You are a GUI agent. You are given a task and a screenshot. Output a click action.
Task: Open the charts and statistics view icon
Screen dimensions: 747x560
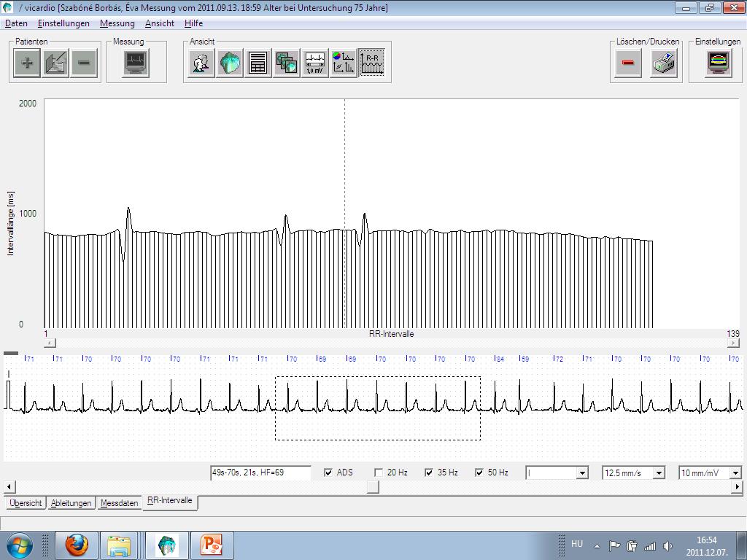(343, 63)
